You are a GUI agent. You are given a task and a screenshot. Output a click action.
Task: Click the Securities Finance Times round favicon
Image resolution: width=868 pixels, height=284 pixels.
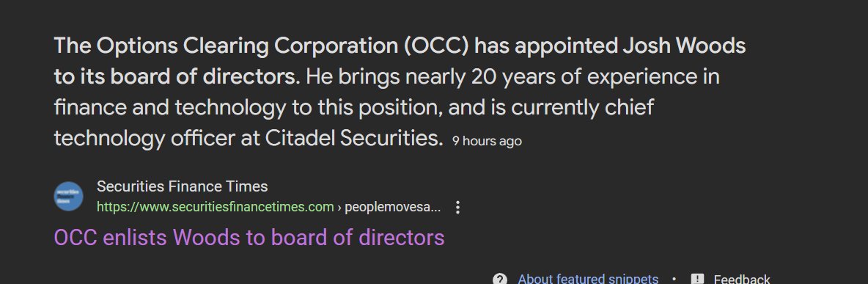[69, 196]
